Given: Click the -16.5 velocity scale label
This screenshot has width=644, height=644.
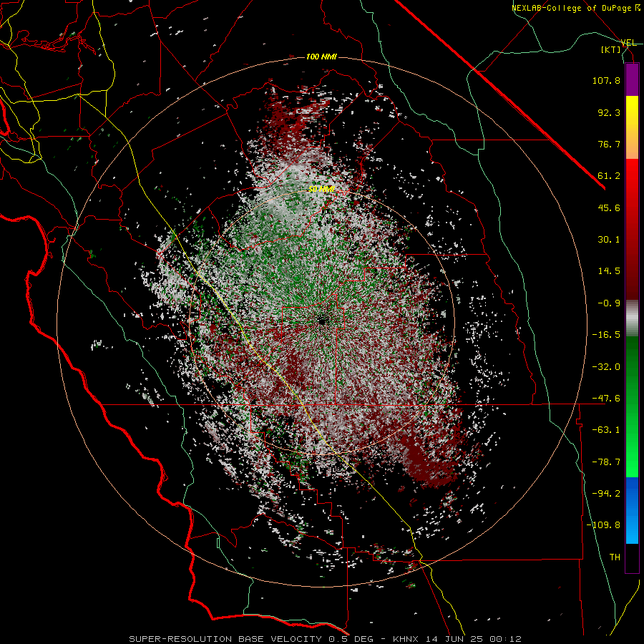Looking at the screenshot, I should (606, 335).
